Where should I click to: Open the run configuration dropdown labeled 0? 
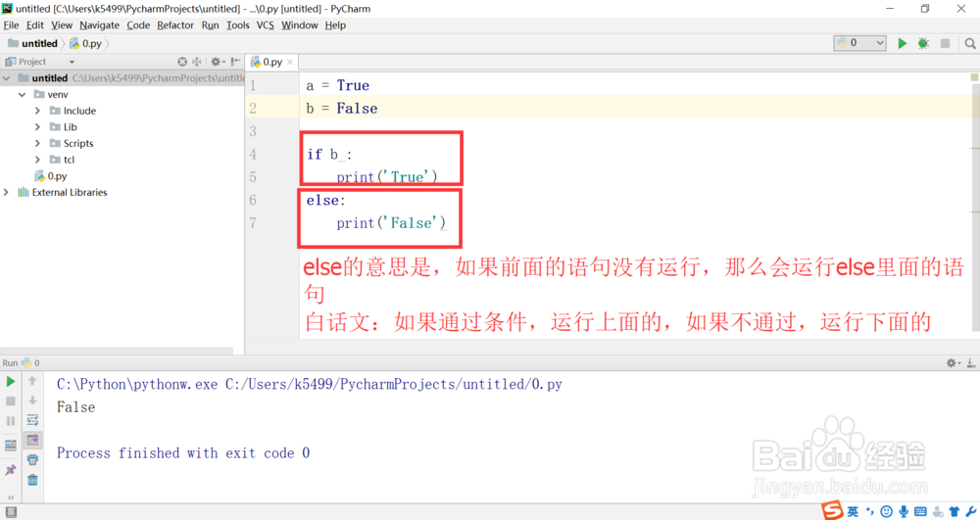click(860, 42)
